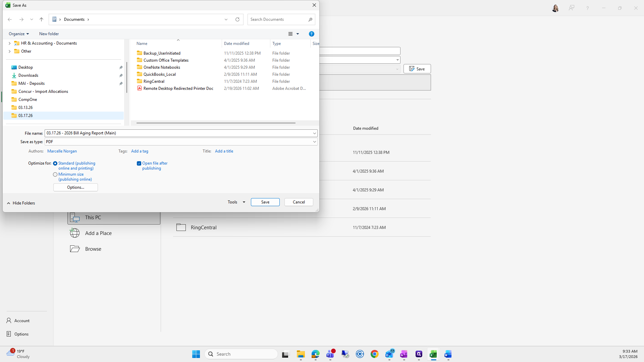Click the Help question mark icon
Image resolution: width=644 pixels, height=362 pixels.
(311, 34)
